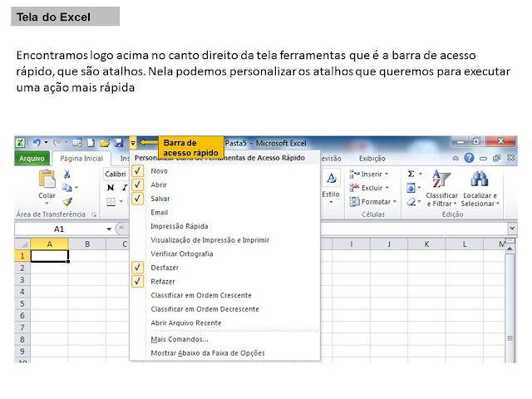This screenshot has width=532, height=399.
Task: Click the AutoSum sigma icon
Action: (x=411, y=174)
